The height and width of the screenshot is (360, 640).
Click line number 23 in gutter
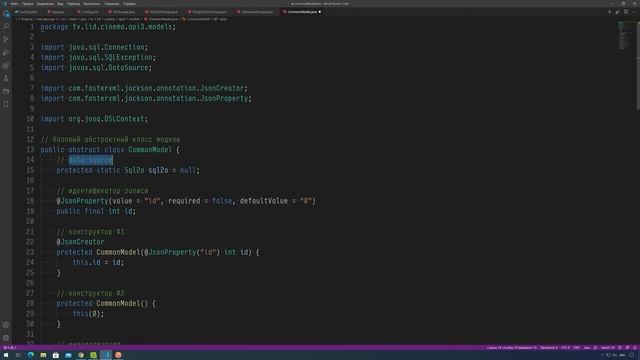[x=30, y=252]
